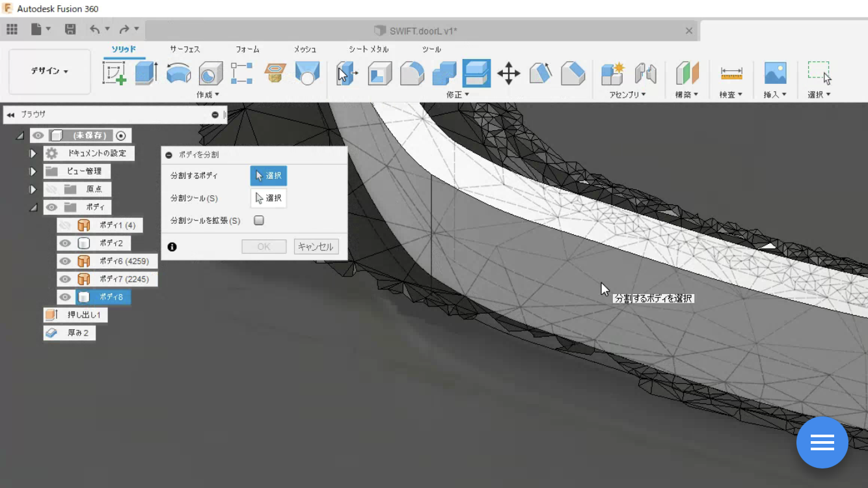Switch to the サーフェス tab

point(185,49)
